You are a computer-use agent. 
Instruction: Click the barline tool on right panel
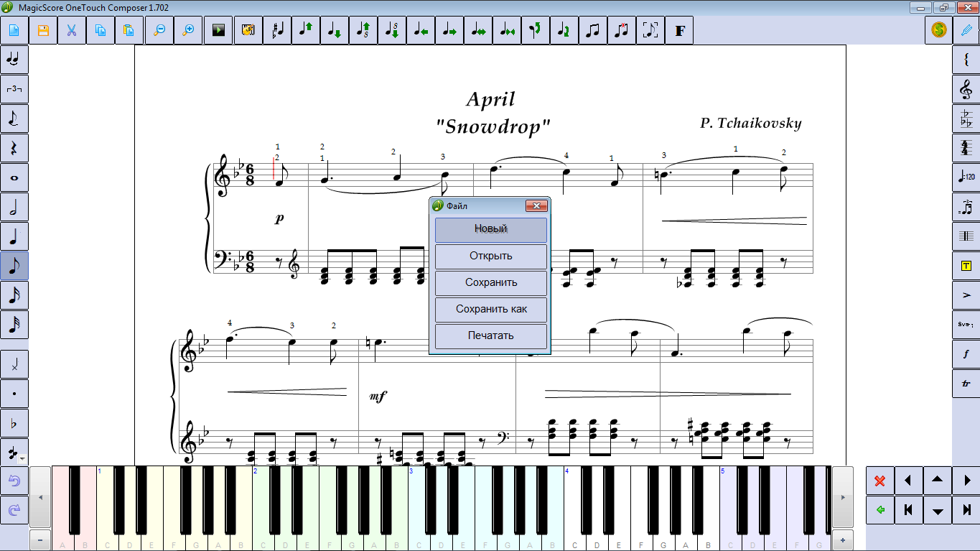(966, 236)
